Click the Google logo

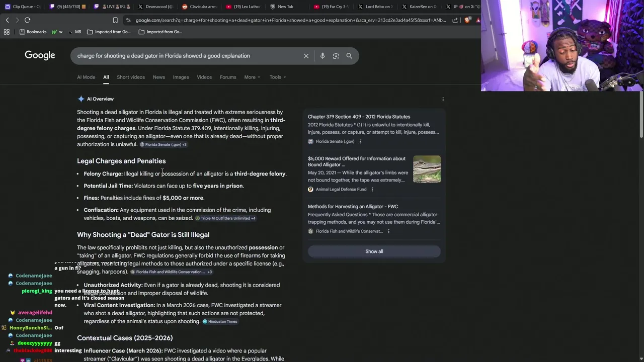(x=40, y=55)
